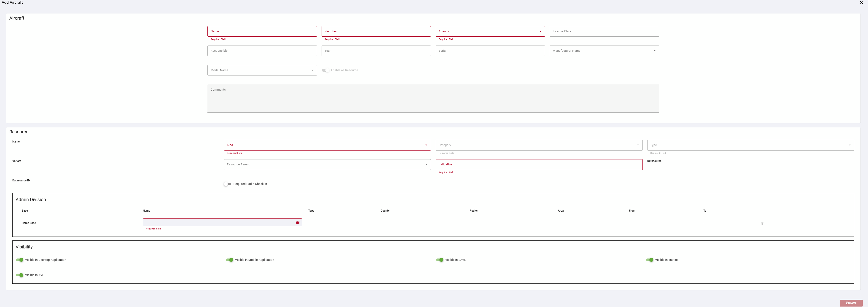Open the Model Name dropdown
This screenshot has width=868, height=307.
pyautogui.click(x=262, y=70)
